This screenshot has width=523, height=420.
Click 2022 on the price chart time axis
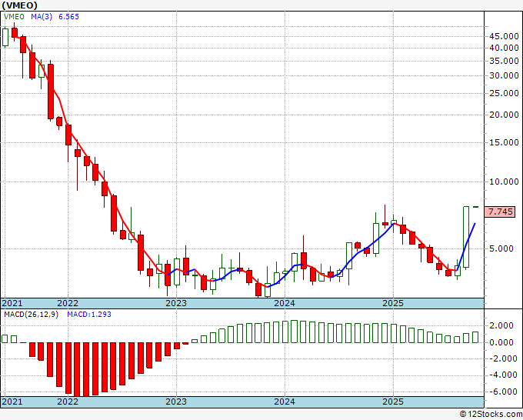(x=68, y=303)
